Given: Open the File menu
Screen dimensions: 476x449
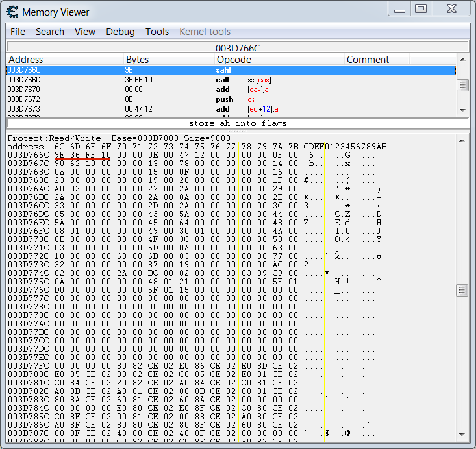Looking at the screenshot, I should [18, 32].
